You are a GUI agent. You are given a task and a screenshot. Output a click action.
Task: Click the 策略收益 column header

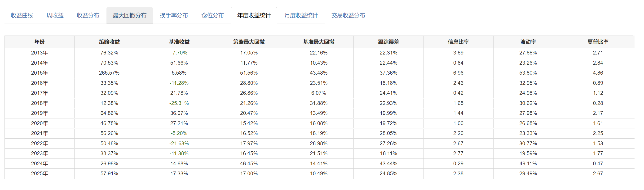[x=109, y=42]
